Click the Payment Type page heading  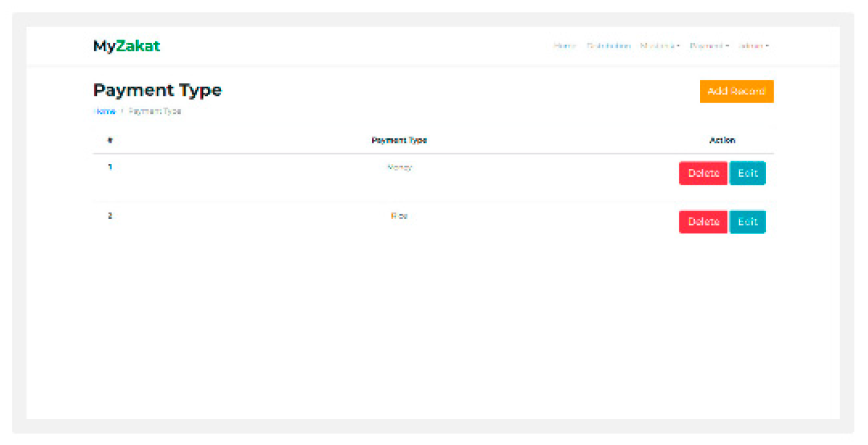157,90
